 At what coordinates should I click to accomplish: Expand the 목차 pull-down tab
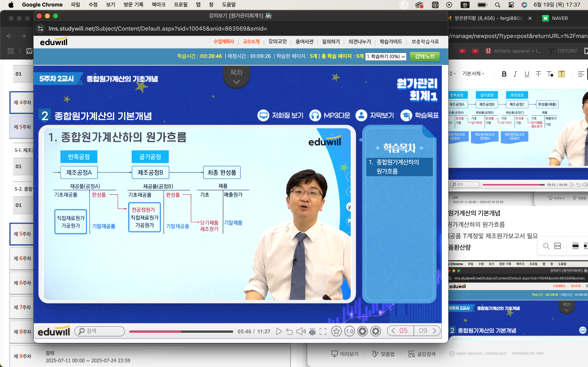tap(236, 77)
